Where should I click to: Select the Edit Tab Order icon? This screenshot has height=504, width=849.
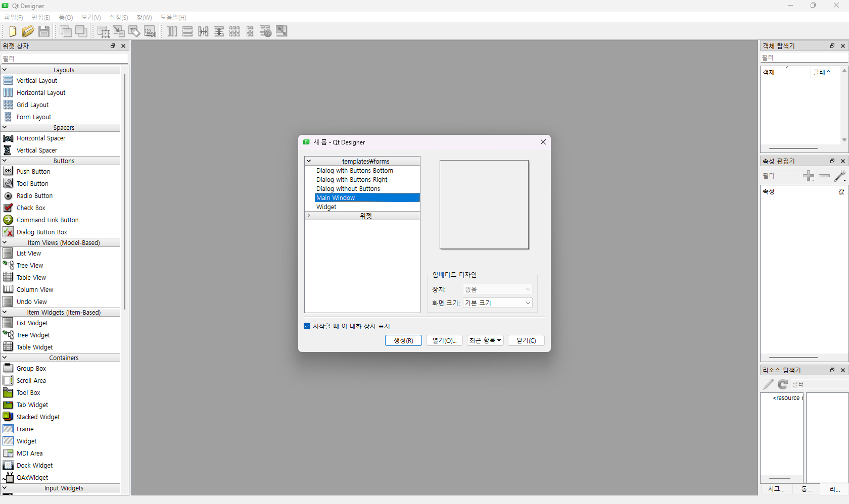point(150,31)
